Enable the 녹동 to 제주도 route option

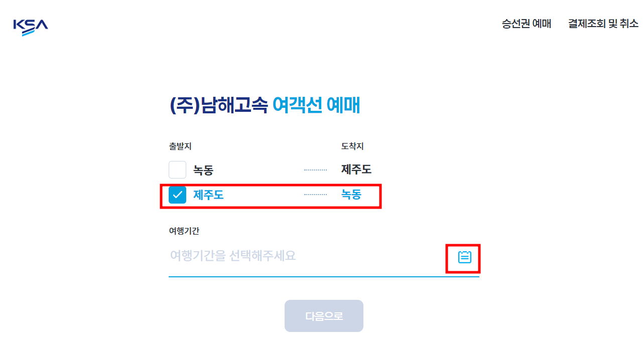tap(177, 169)
